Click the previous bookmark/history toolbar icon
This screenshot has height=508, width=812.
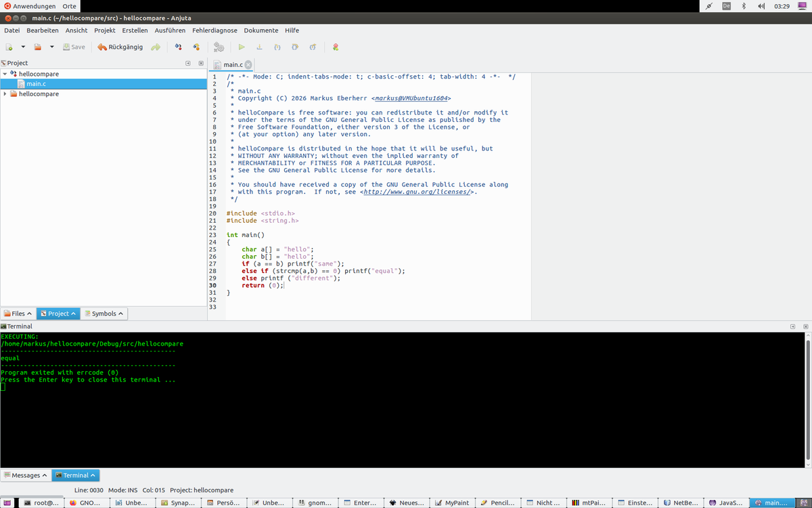(178, 47)
